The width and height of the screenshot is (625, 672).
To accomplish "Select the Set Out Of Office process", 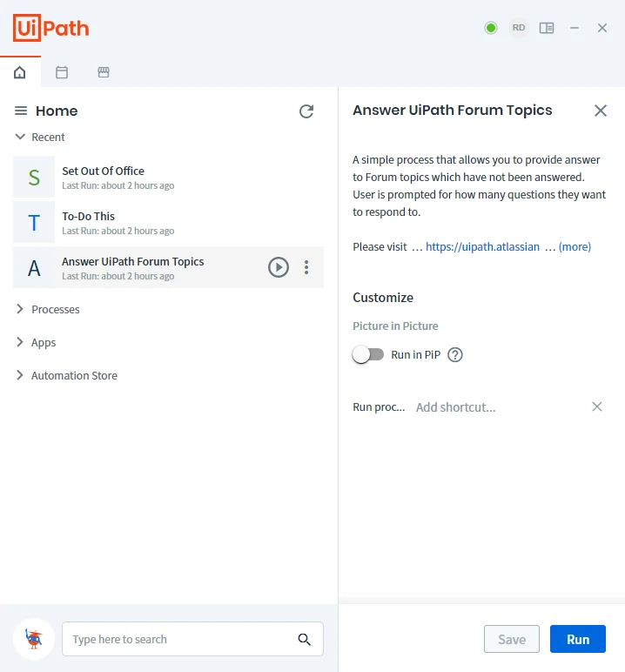I will tap(168, 177).
